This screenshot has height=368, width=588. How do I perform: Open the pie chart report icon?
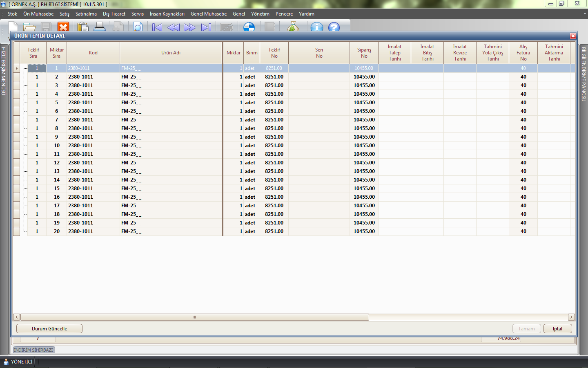(x=249, y=27)
